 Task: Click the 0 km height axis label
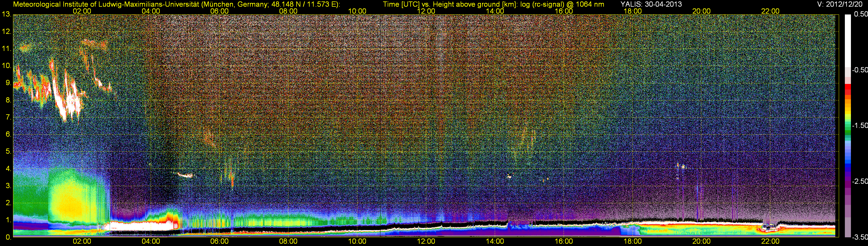(x=8, y=237)
